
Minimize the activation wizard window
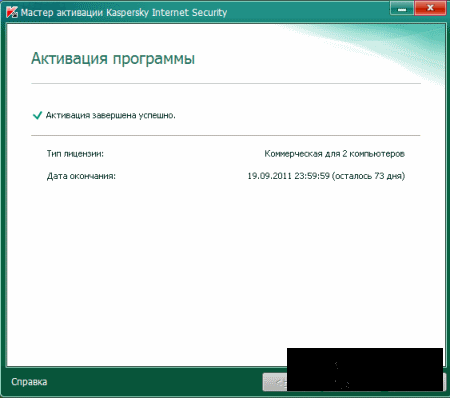coord(402,9)
